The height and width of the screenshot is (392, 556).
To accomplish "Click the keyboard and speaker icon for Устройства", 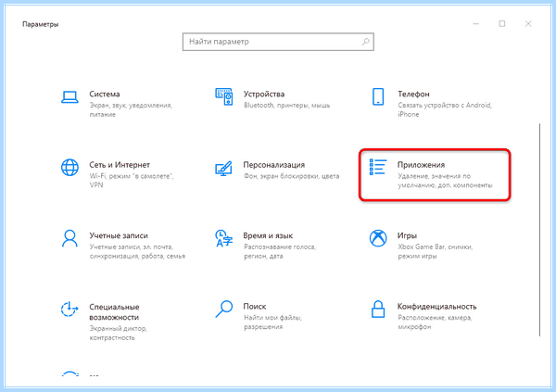I will pyautogui.click(x=224, y=96).
